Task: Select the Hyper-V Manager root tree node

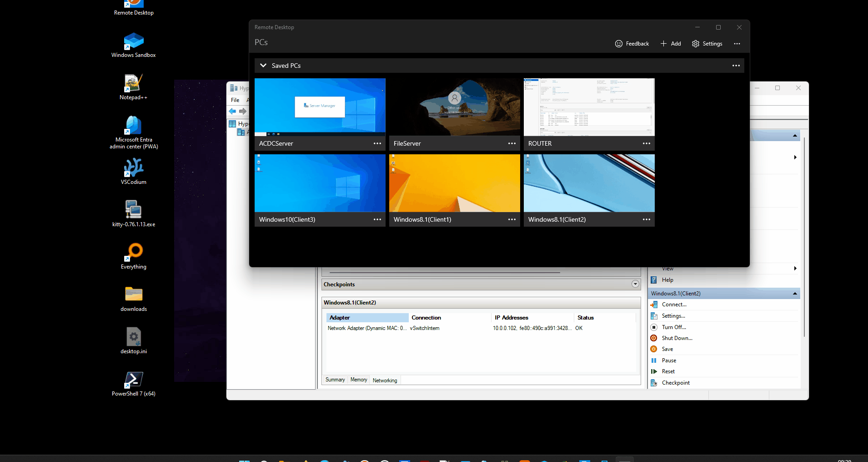Action: click(239, 124)
